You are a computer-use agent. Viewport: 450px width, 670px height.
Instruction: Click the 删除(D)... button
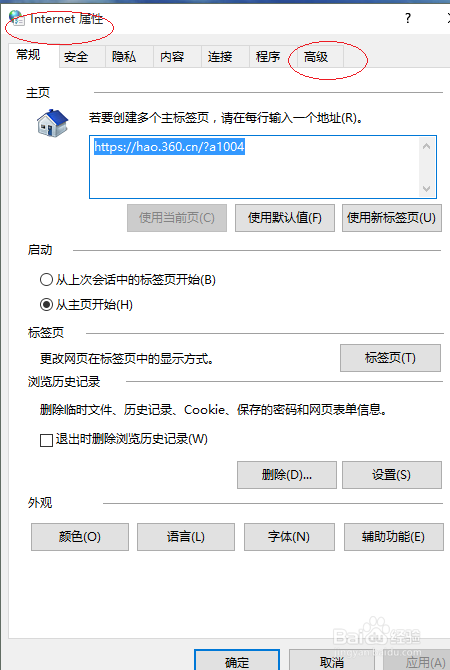(287, 475)
